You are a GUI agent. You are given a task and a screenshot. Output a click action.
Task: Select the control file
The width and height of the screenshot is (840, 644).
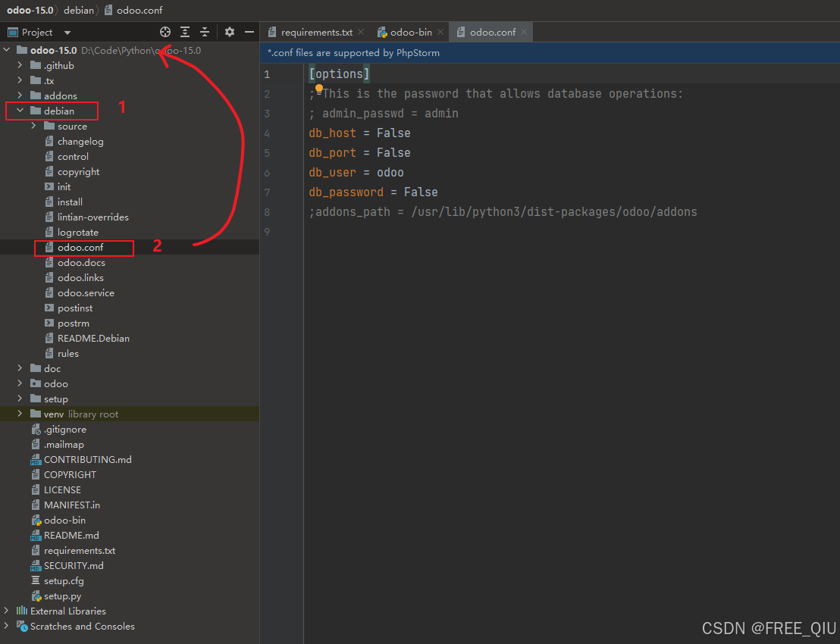pos(73,156)
